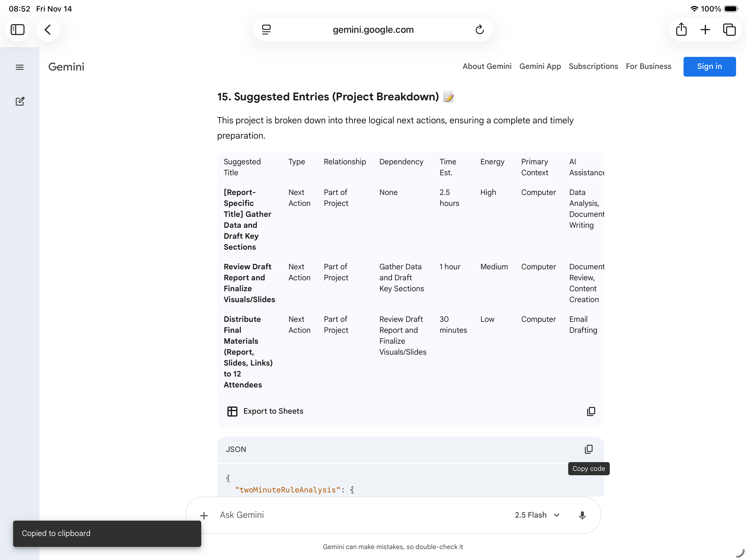Open page reader settings icon in address bar
The width and height of the screenshot is (747, 560).
click(266, 30)
